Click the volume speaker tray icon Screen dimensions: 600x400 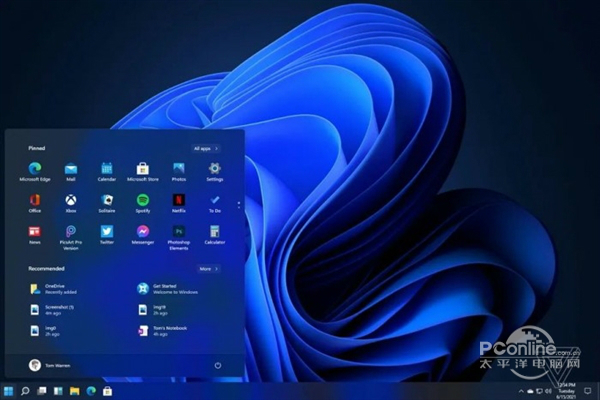(x=548, y=391)
